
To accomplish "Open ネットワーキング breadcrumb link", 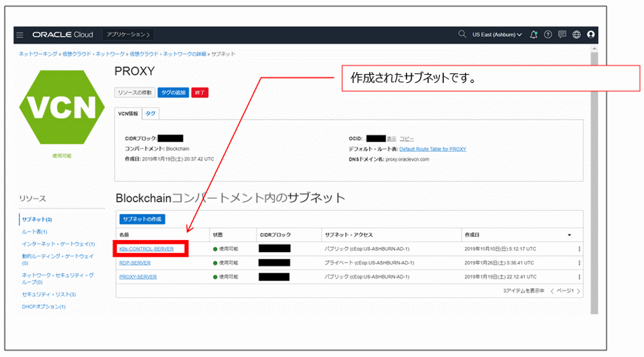I will point(38,54).
